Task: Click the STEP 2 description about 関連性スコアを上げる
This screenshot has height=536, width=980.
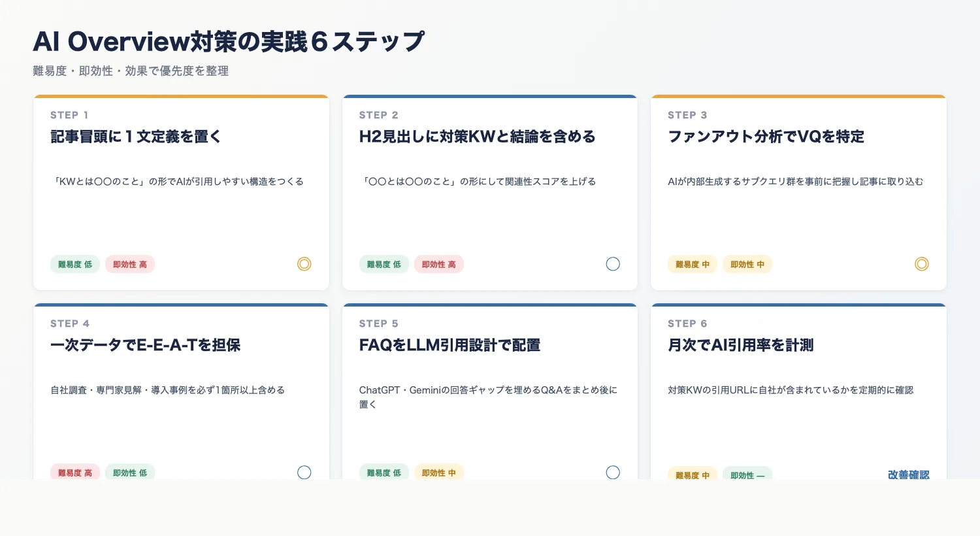Action: (x=478, y=182)
